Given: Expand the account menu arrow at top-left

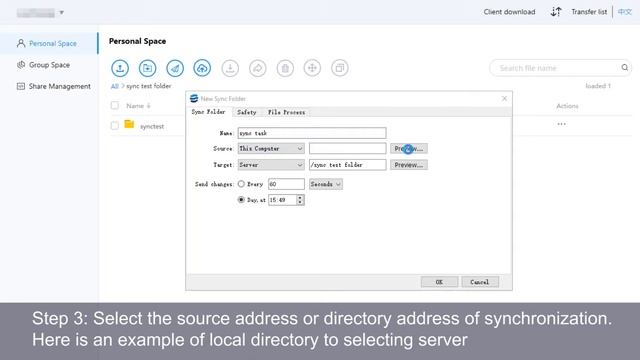Looking at the screenshot, I should tap(62, 13).
